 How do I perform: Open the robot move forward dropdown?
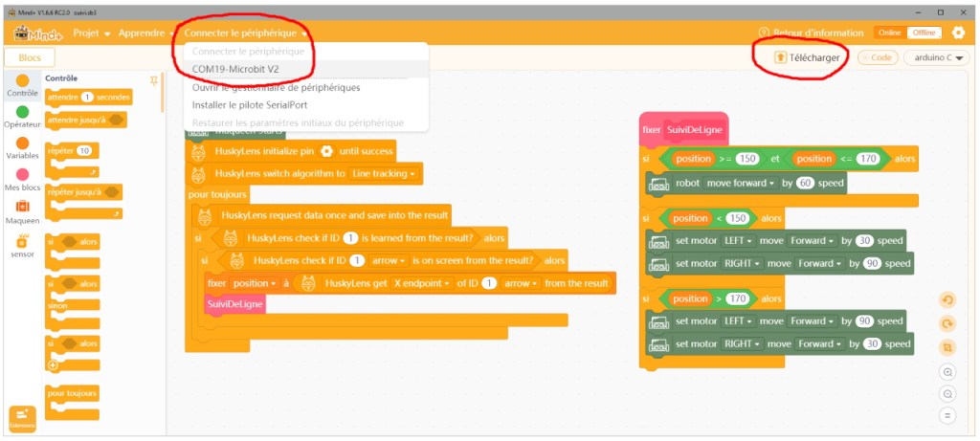pos(742,183)
